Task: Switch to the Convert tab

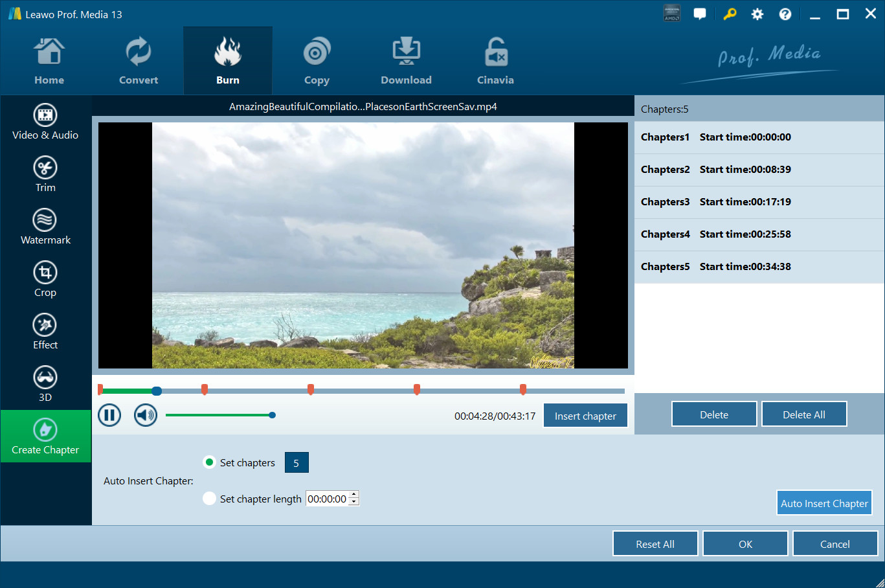Action: (x=139, y=62)
